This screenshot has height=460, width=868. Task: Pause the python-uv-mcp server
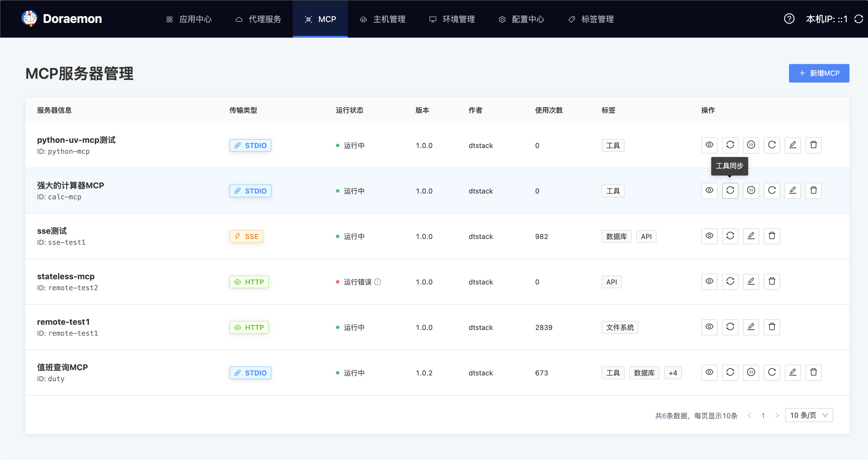[751, 145]
